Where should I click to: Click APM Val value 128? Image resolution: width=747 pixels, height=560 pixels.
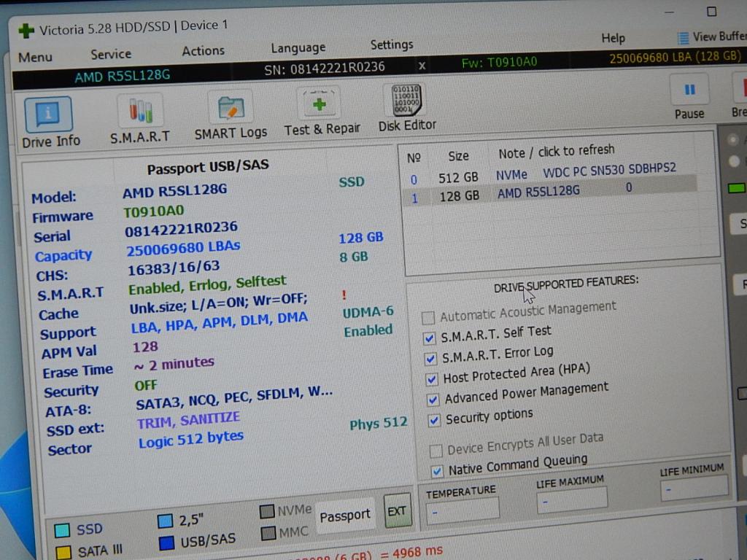pyautogui.click(x=145, y=346)
